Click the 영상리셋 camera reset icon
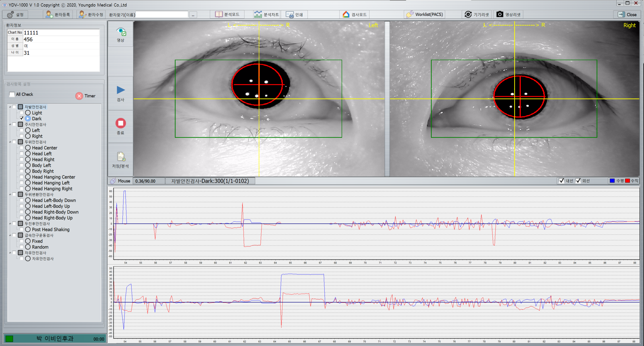644x346 pixels. (500, 14)
